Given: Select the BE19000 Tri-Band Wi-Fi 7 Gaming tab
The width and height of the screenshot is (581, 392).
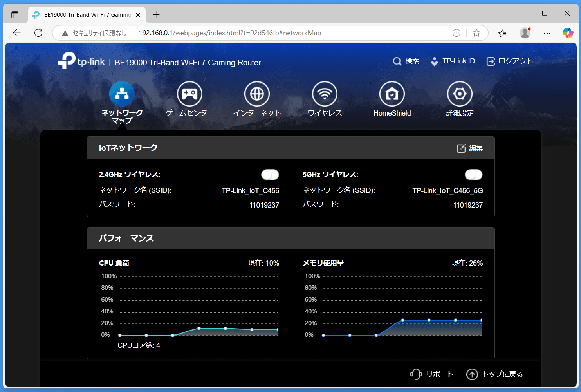Looking at the screenshot, I should click(87, 15).
